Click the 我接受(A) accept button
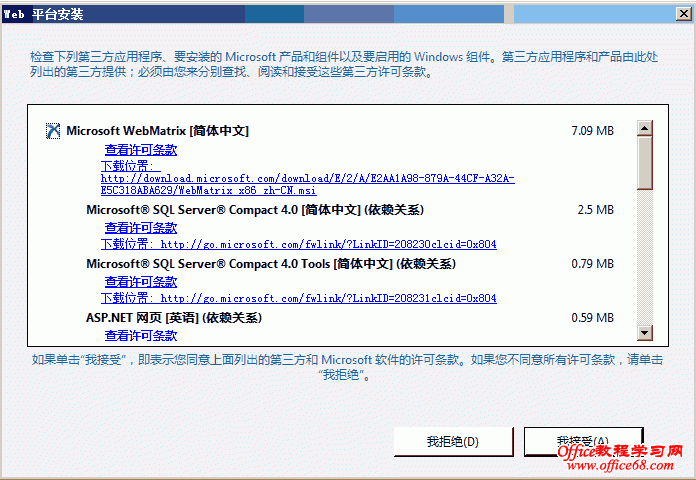Image resolution: width=696 pixels, height=480 pixels. 583,442
